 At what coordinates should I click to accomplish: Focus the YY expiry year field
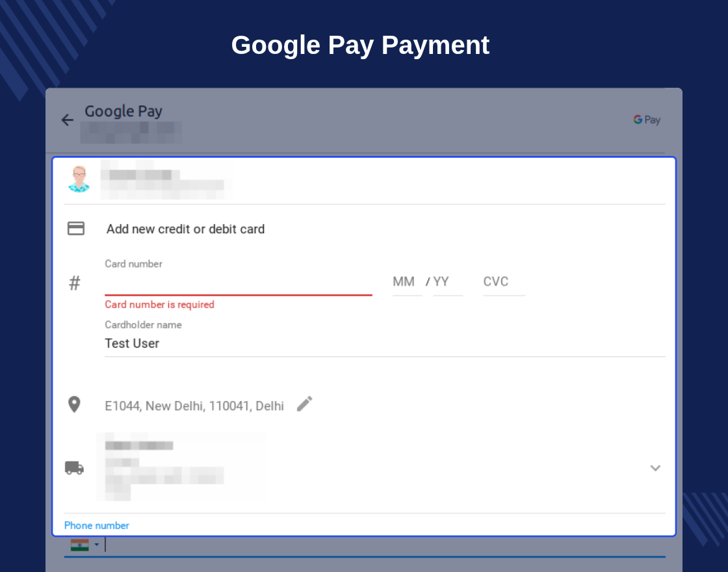[x=448, y=282]
